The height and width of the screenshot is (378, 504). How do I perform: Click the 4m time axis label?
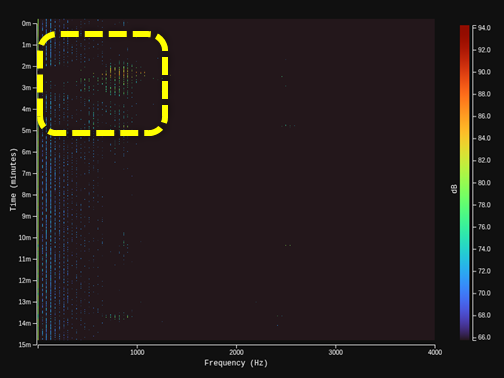click(x=26, y=109)
